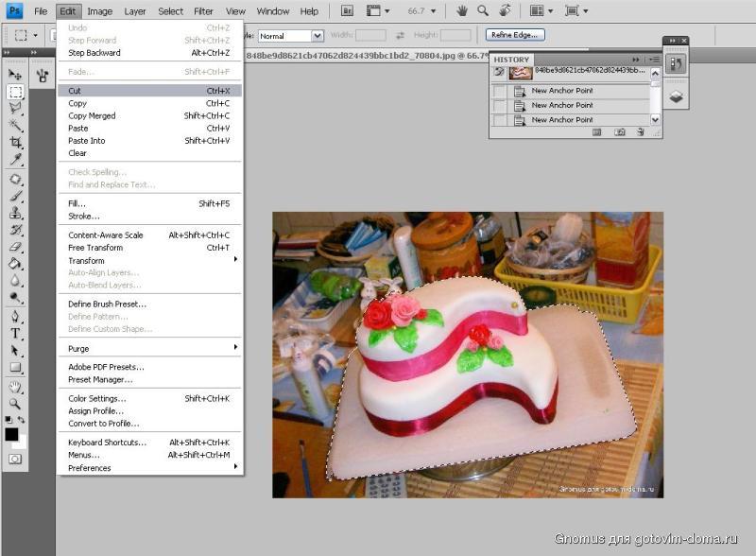756x556 pixels.
Task: Select the Zoom tool in the toolbox
Action: tap(15, 404)
